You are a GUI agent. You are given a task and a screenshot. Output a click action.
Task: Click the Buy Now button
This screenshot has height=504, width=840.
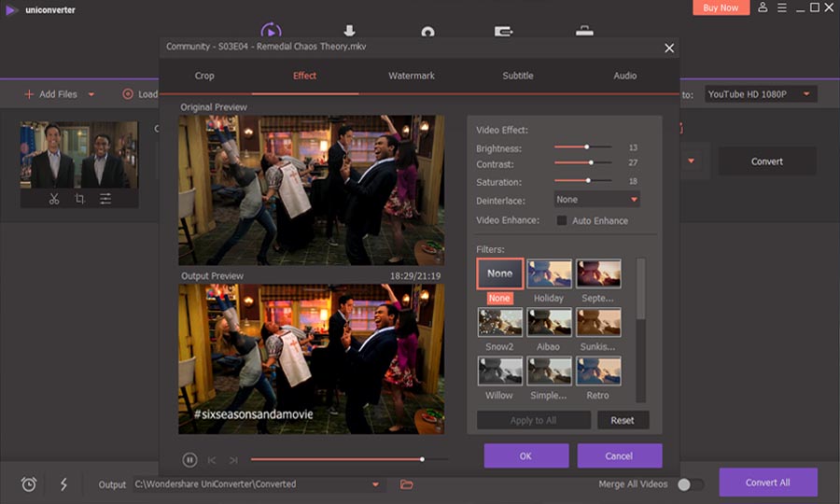721,7
